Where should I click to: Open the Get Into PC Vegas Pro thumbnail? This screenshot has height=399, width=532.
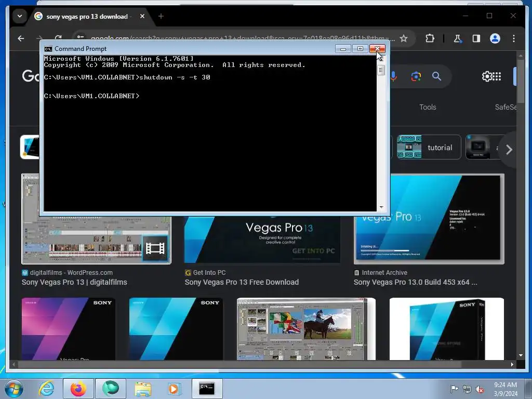point(262,239)
